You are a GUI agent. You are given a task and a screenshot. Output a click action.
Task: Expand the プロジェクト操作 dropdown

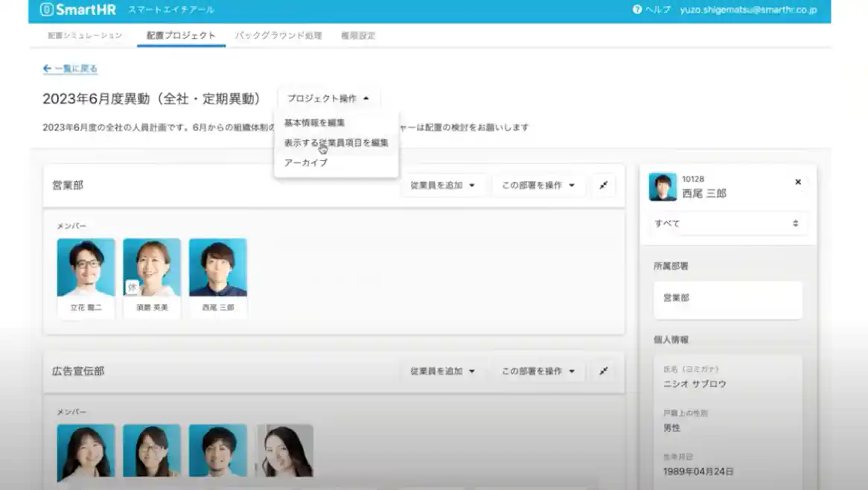click(x=328, y=98)
